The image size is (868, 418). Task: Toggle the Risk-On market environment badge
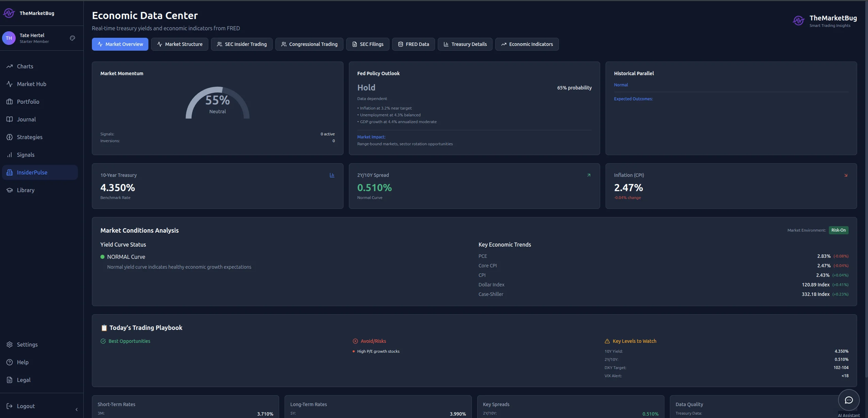click(838, 230)
